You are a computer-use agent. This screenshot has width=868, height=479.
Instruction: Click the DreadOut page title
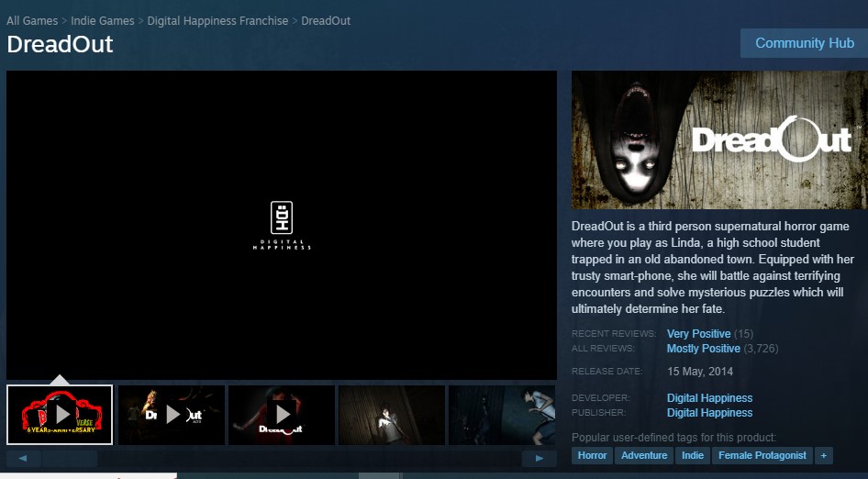click(60, 44)
